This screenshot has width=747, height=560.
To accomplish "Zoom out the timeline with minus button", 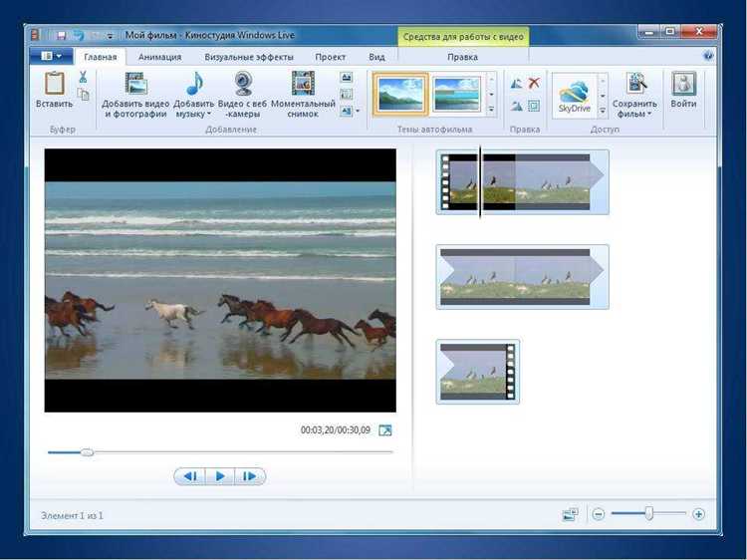I will 599,514.
